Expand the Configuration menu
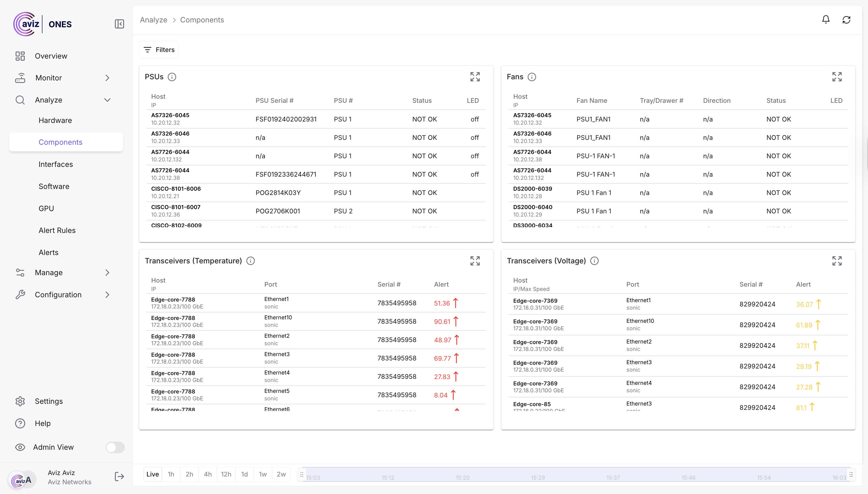The width and height of the screenshot is (868, 494). pyautogui.click(x=107, y=294)
